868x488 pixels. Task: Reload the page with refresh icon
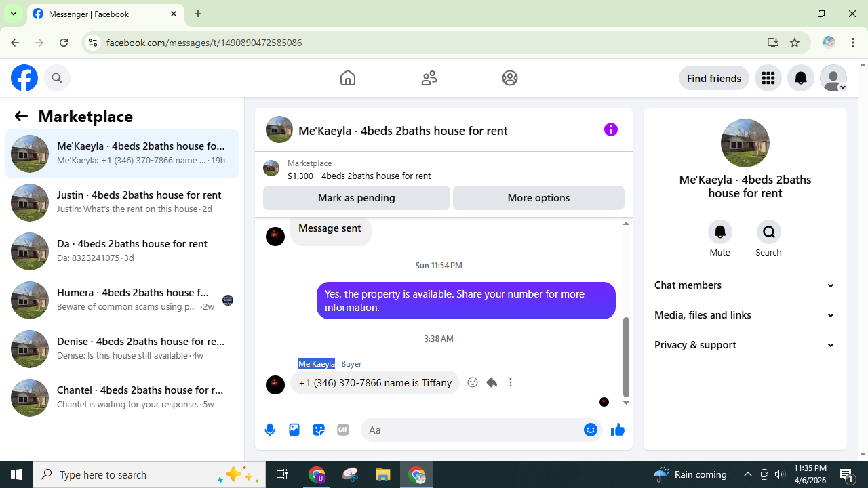[x=64, y=43]
